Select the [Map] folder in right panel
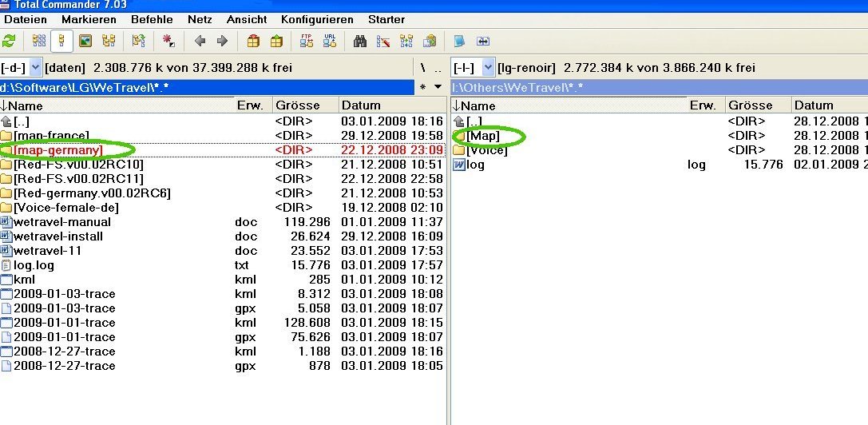 click(660, 136)
